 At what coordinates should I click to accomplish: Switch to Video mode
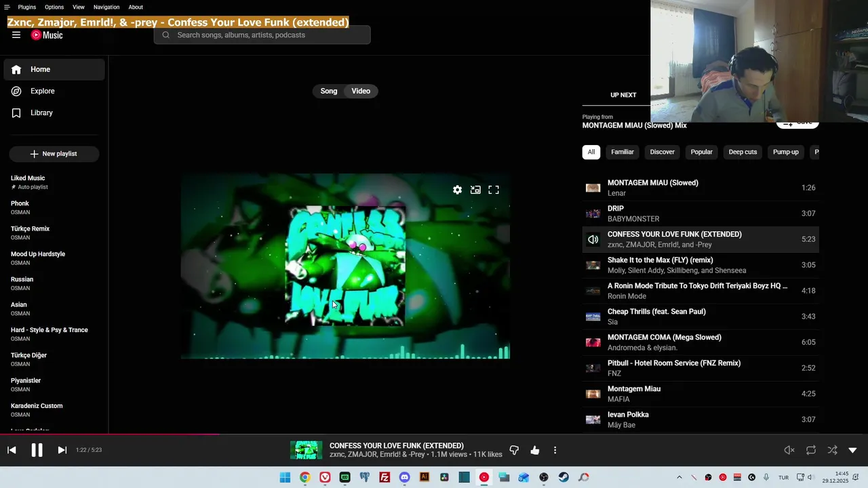pyautogui.click(x=361, y=91)
